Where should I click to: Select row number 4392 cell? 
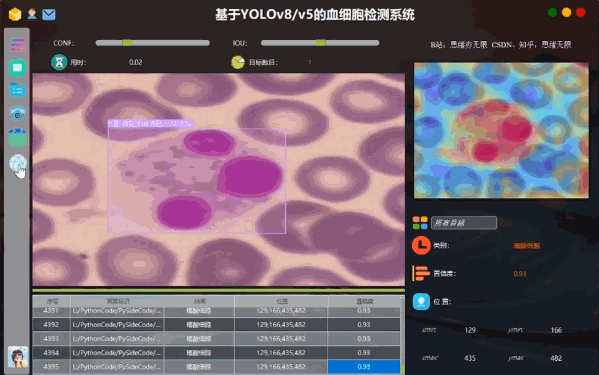point(51,325)
